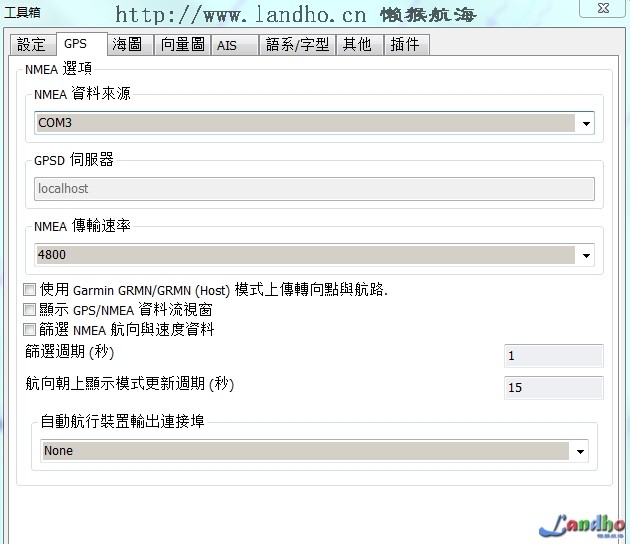Switch to the 設定 tab
This screenshot has width=630, height=544.
(32, 45)
